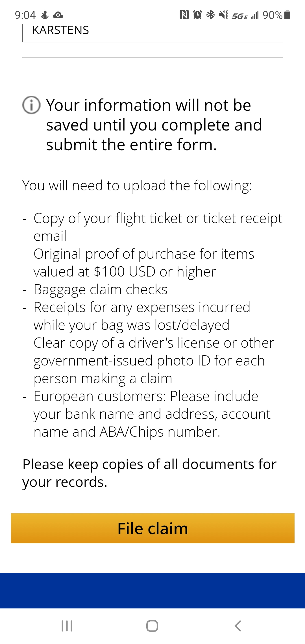The width and height of the screenshot is (305, 644).
Task: Tap the 9:04 clock in status bar
Action: click(x=25, y=15)
